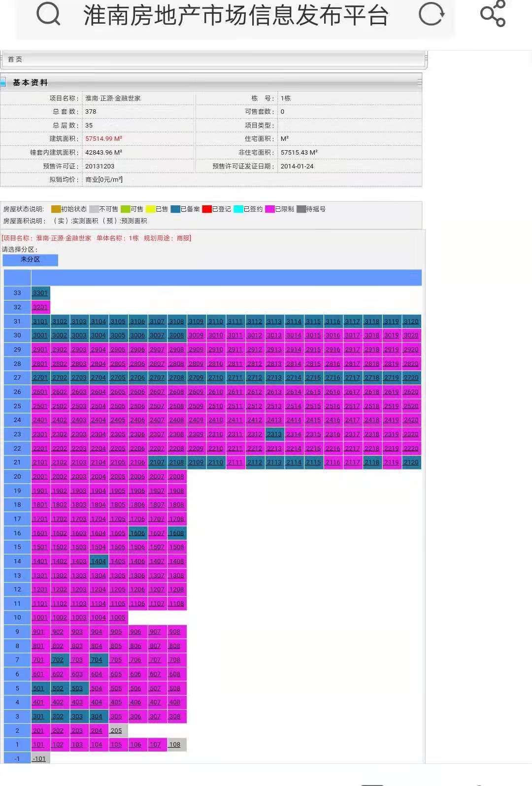Click the 42843.96 M² in-unit area value
Screen dimensions: 532x786
pyautogui.click(x=104, y=153)
